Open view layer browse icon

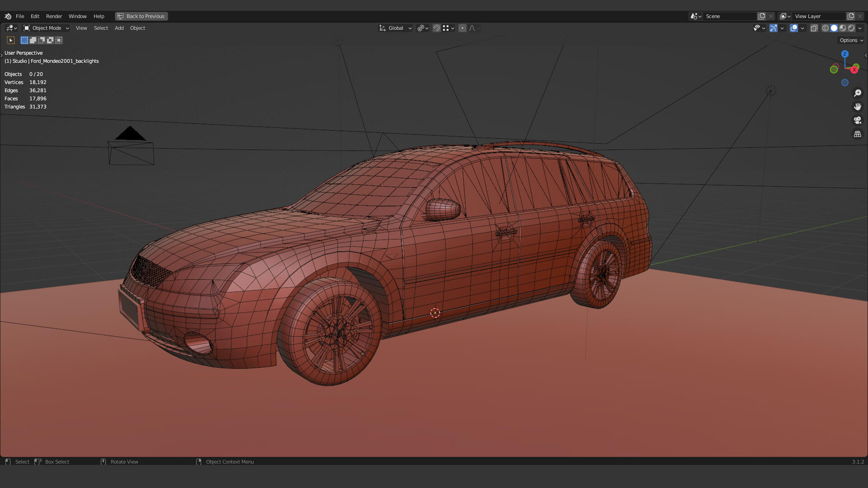(785, 16)
